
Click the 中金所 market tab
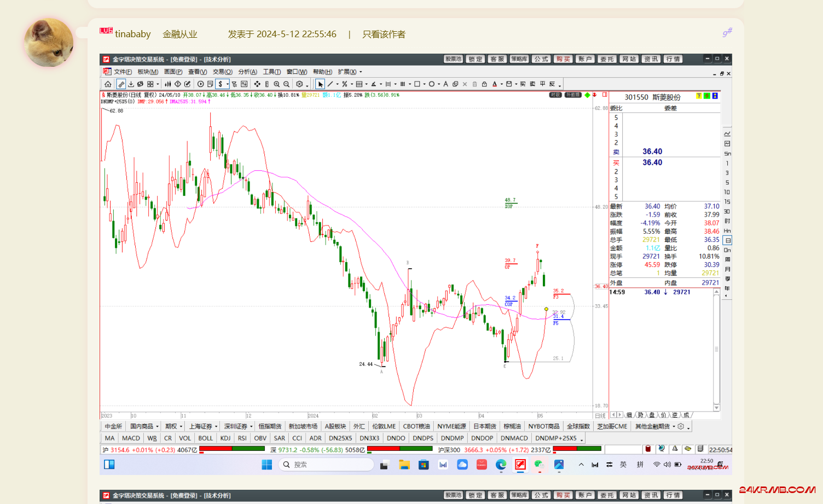pyautogui.click(x=113, y=426)
